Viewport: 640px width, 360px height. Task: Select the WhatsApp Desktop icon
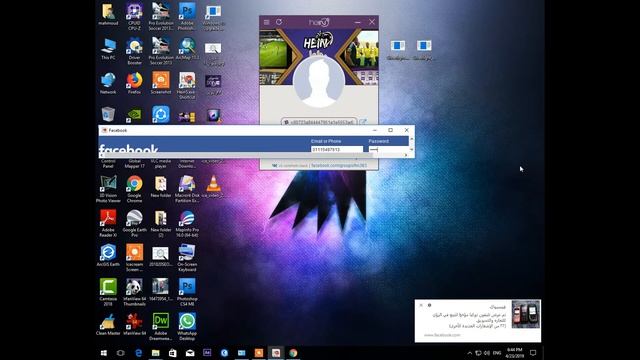(x=187, y=327)
